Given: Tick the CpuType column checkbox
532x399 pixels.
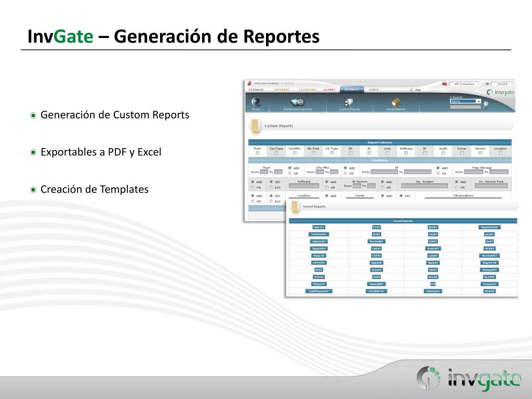Looking at the screenshot, I should point(276,153).
